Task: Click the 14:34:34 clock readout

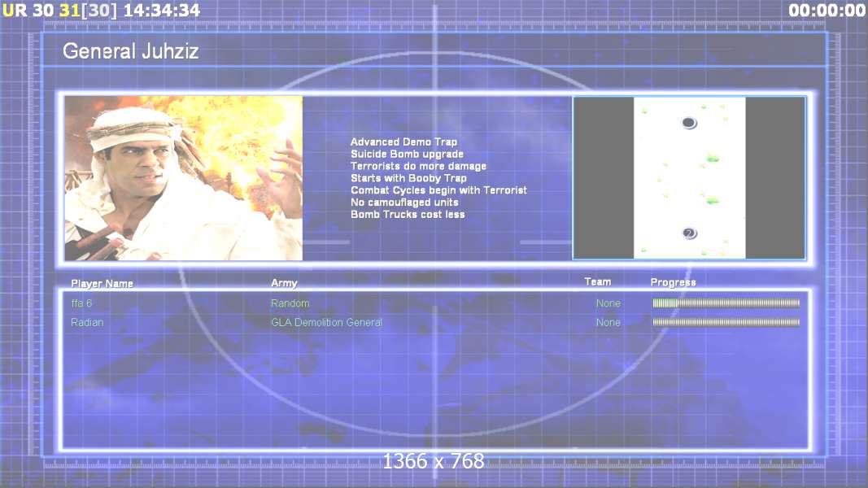Action: pyautogui.click(x=162, y=10)
